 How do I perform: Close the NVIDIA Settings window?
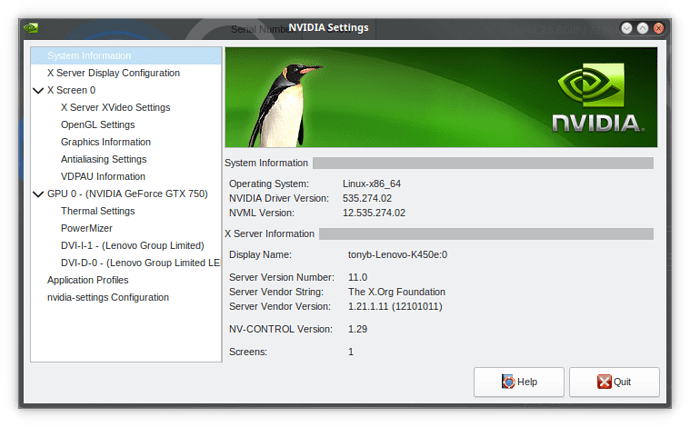coord(659,27)
